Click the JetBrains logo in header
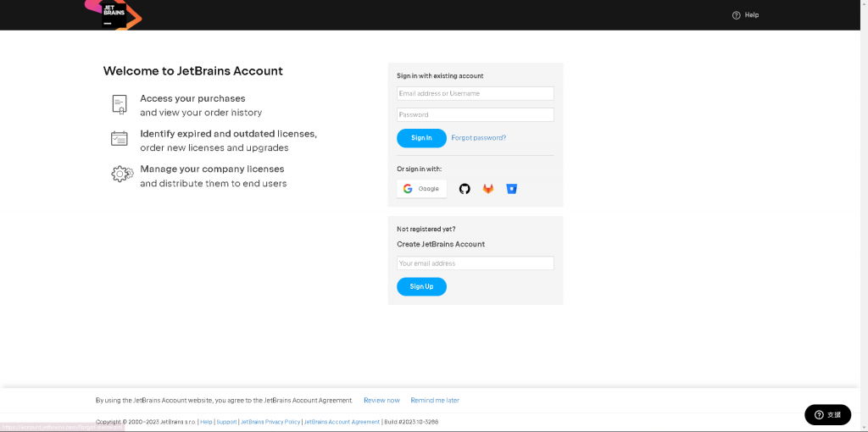868x432 pixels. 114,14
